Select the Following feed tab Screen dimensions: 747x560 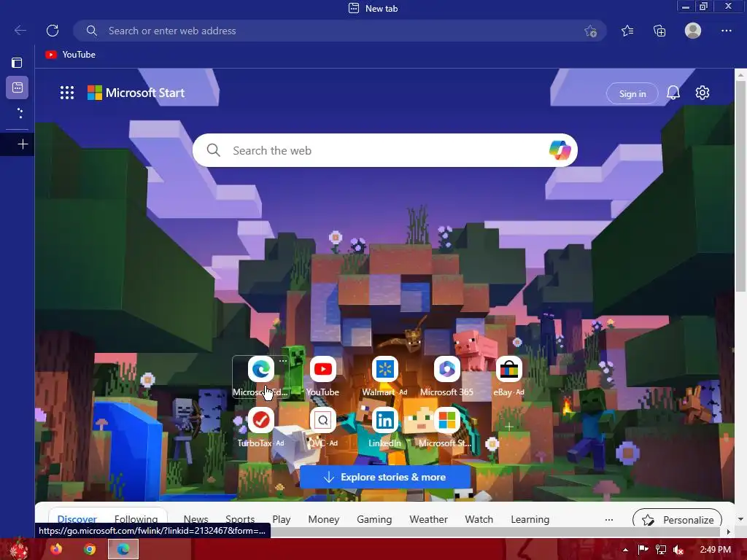coord(136,519)
